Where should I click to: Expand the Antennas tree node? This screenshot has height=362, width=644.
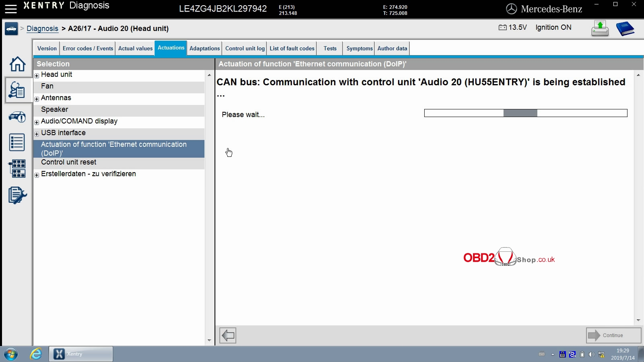[37, 99]
